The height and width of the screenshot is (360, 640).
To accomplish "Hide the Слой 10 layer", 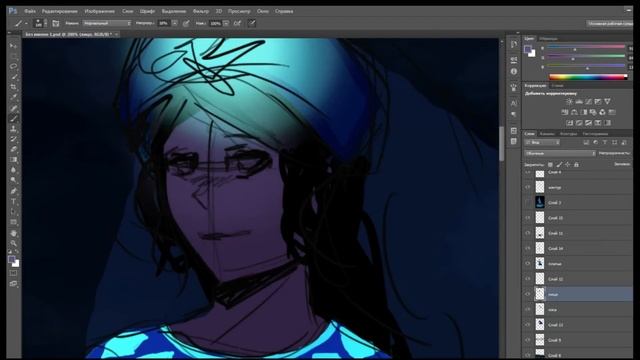I will pyautogui.click(x=527, y=218).
